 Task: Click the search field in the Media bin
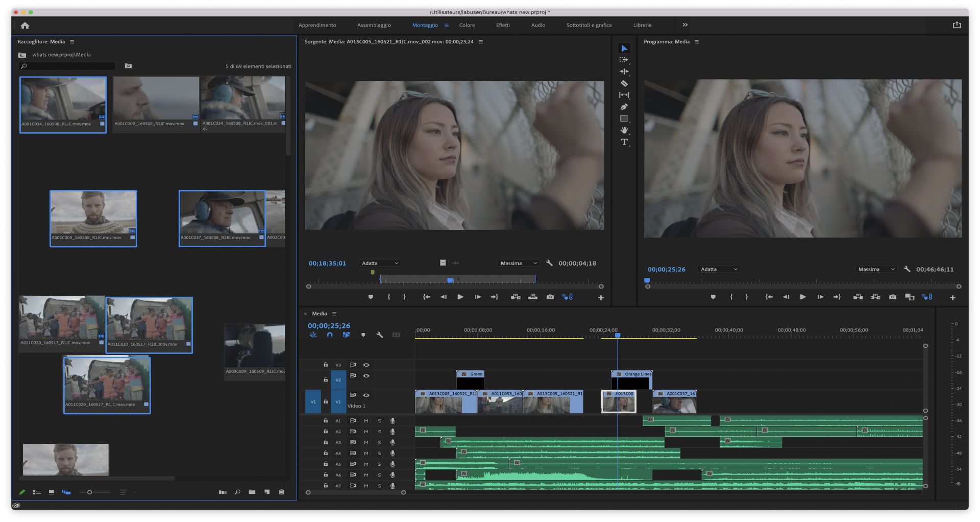point(66,66)
